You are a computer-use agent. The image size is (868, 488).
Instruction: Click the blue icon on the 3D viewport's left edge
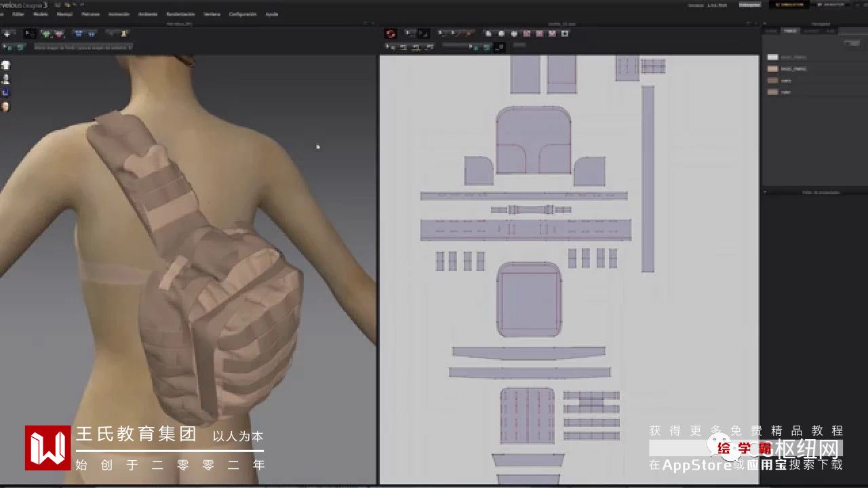click(5, 92)
